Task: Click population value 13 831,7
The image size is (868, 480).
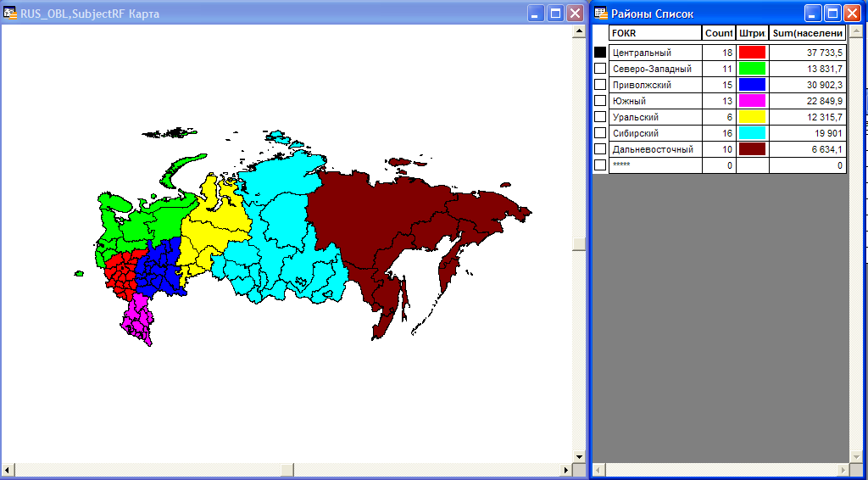Action: pyautogui.click(x=825, y=70)
